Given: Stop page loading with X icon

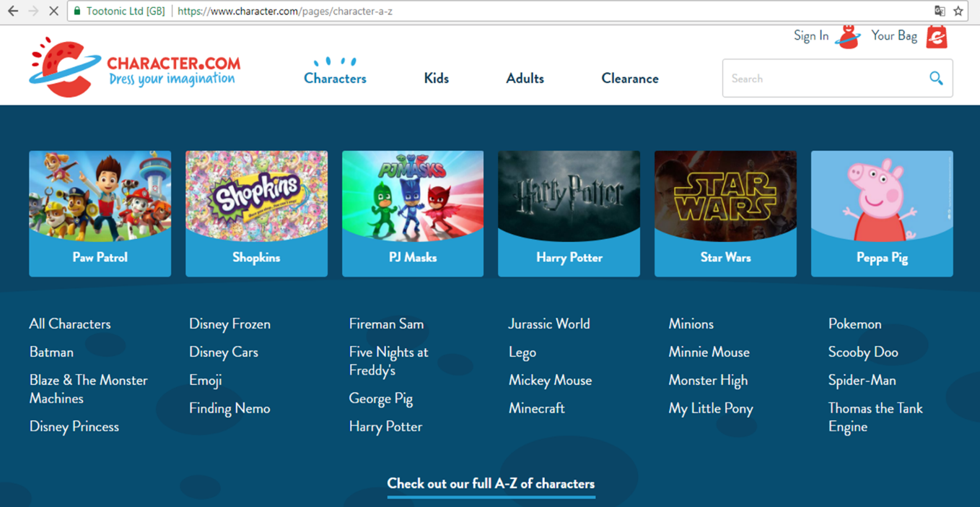Looking at the screenshot, I should click(x=53, y=11).
